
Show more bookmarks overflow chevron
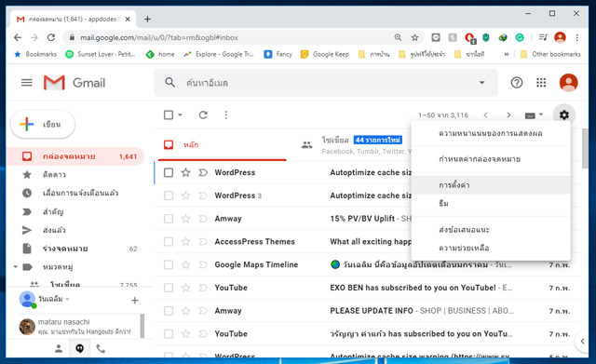tap(507, 54)
